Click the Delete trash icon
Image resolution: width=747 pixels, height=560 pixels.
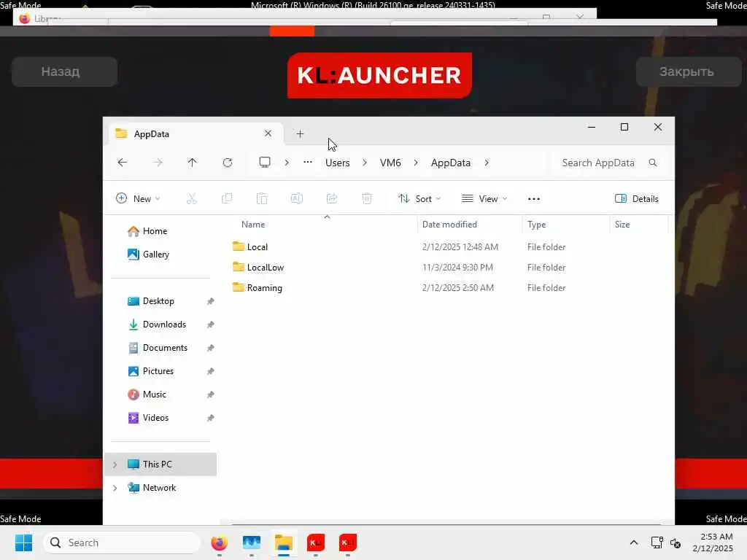pyautogui.click(x=367, y=198)
